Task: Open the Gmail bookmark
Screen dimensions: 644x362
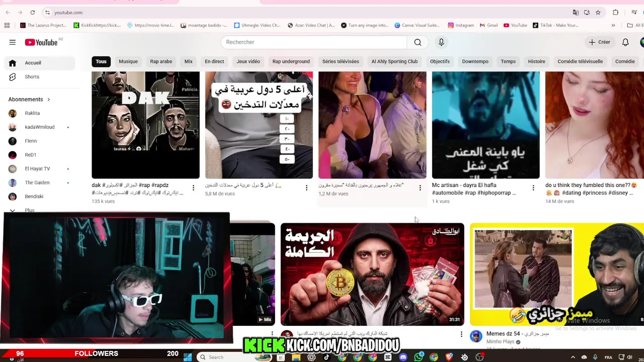Action: coord(489,25)
